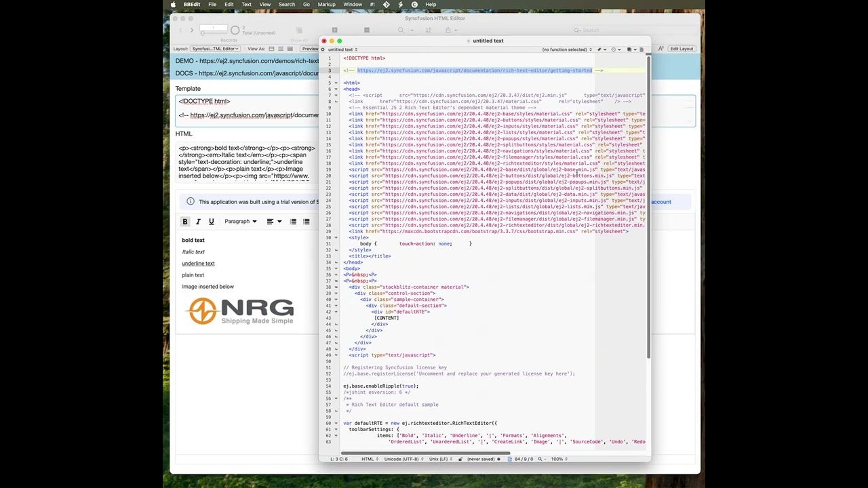The image size is (868, 488).
Task: Open the #! scripts menu in menu bar
Action: click(x=372, y=4)
